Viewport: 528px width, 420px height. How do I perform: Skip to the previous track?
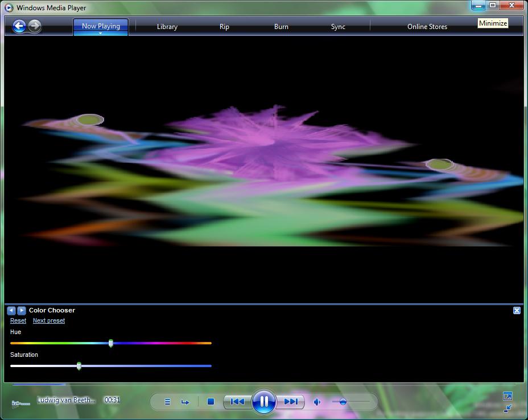[x=237, y=402]
